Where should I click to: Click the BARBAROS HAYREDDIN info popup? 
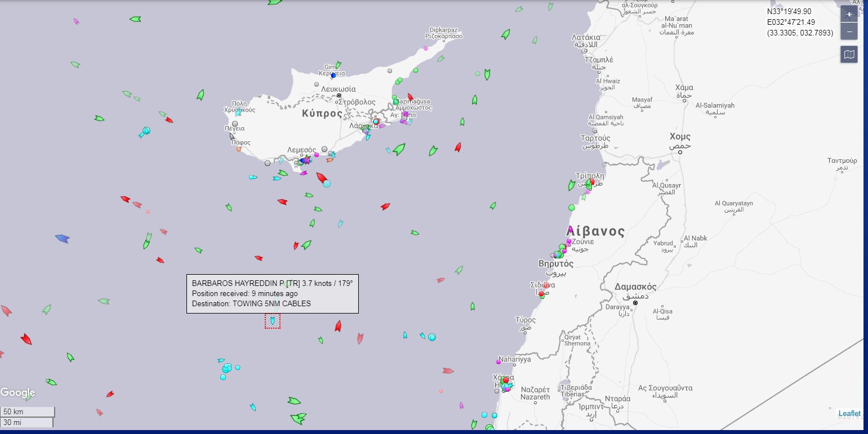[x=273, y=293]
